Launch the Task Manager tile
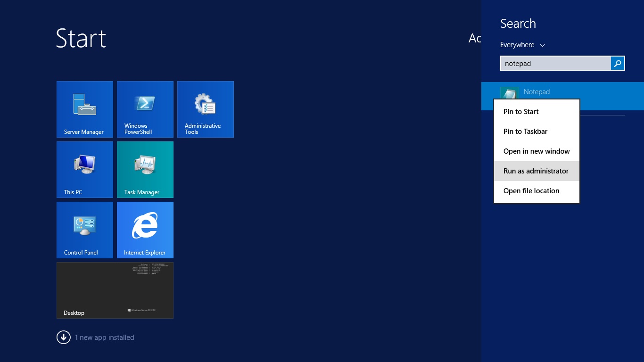This screenshot has width=644, height=362. pyautogui.click(x=145, y=170)
